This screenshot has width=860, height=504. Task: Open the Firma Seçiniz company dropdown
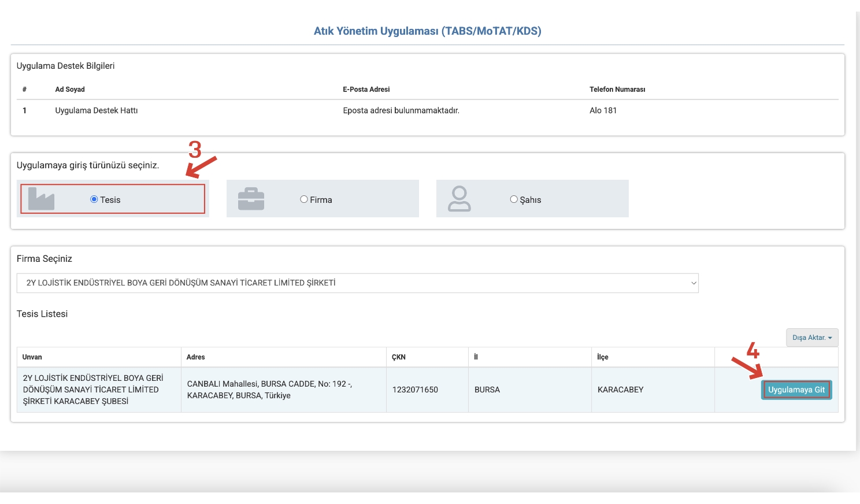click(357, 283)
